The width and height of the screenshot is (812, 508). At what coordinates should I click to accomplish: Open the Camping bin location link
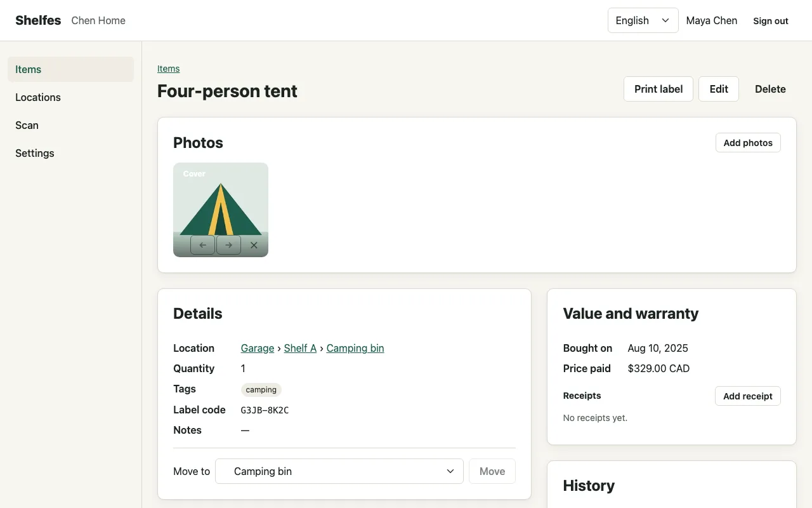355,348
